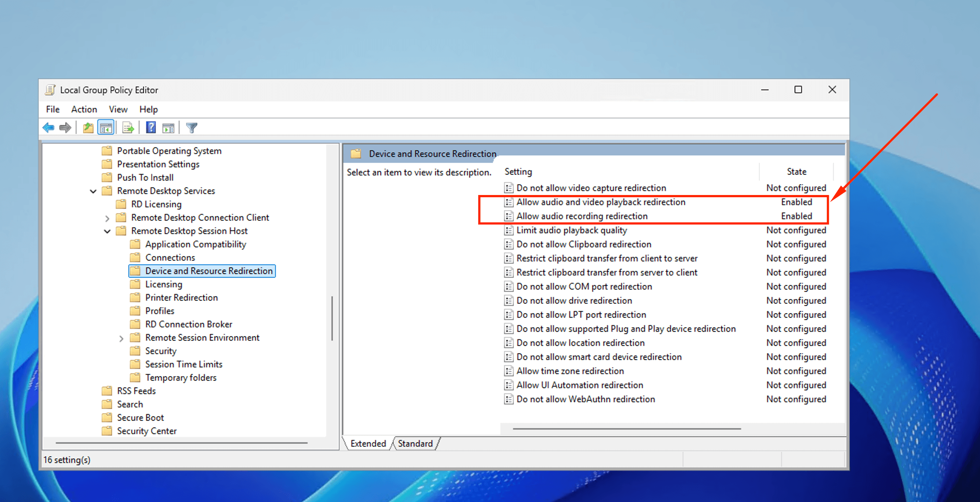Select the Connections tree folder
This screenshot has width=980, height=502.
(170, 257)
